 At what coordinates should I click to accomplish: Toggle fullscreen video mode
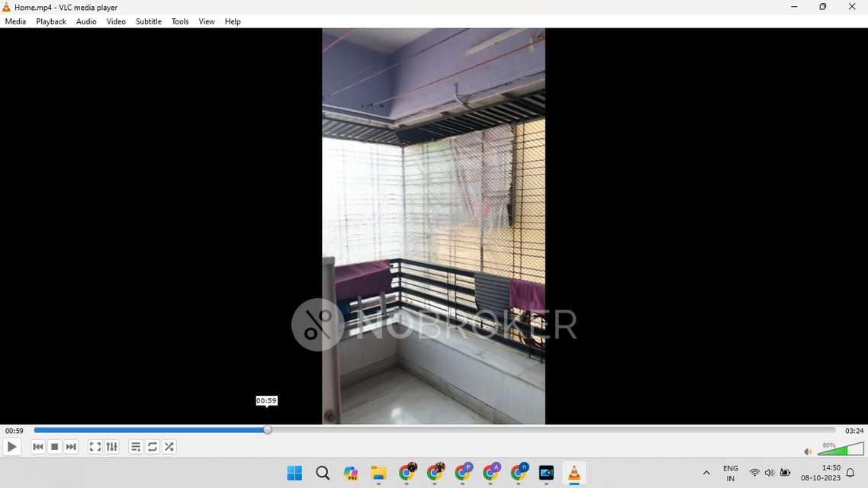tap(95, 447)
